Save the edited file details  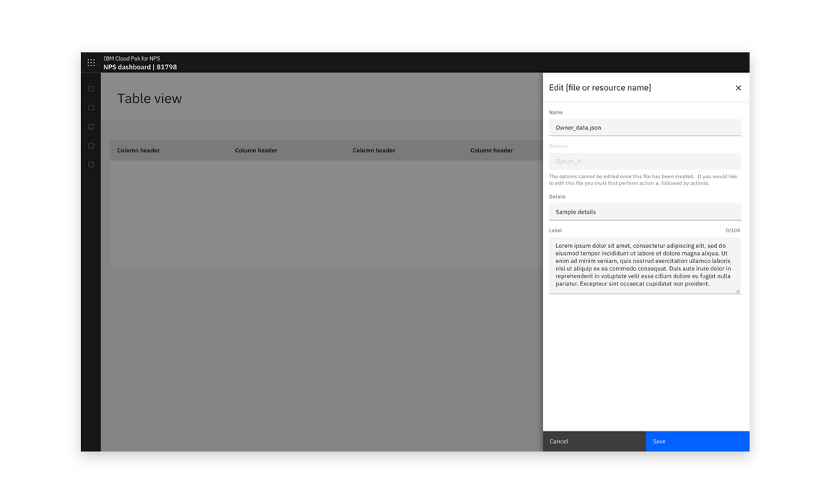697,441
